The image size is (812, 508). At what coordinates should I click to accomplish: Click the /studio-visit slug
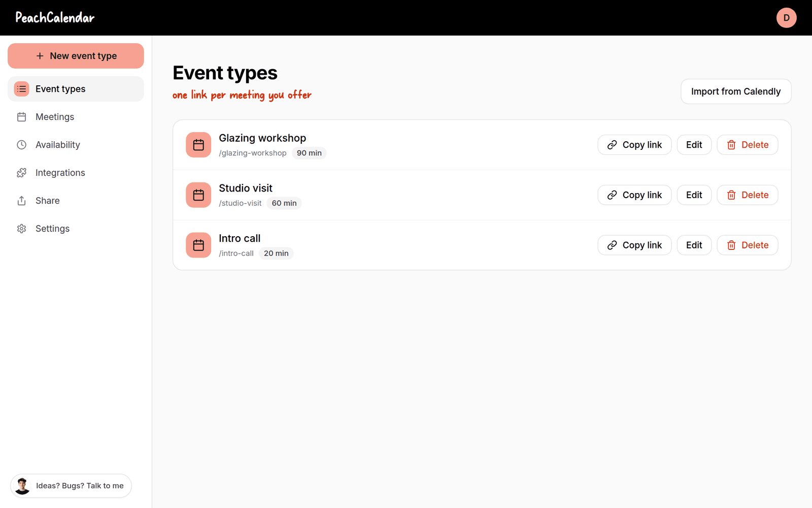(240, 203)
